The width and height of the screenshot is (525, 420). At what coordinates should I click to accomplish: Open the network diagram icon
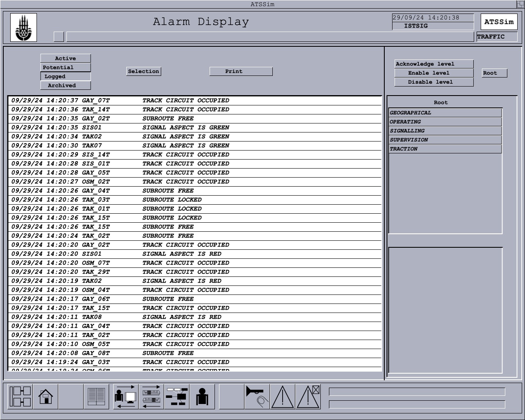click(x=177, y=397)
